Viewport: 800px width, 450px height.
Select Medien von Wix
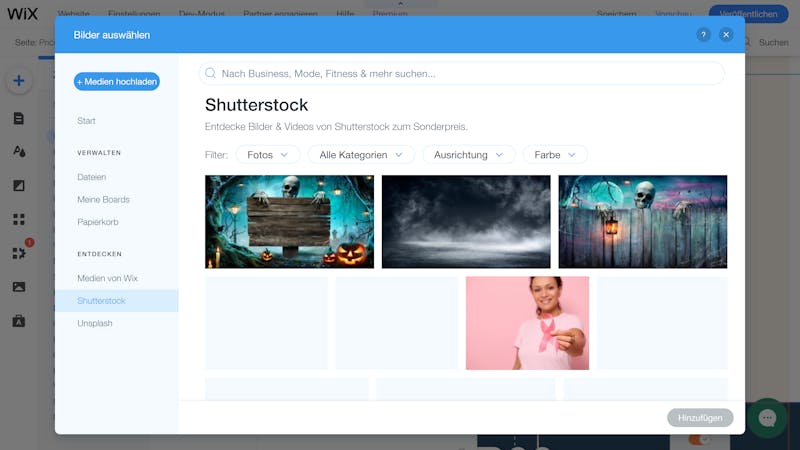coord(108,278)
